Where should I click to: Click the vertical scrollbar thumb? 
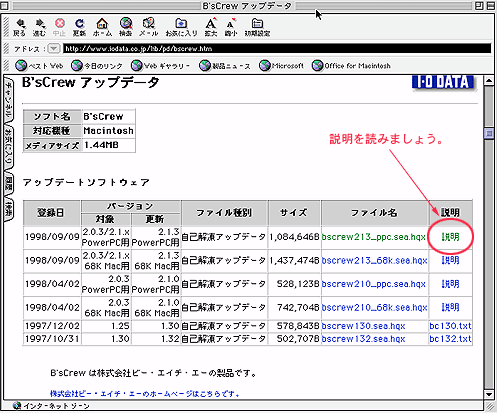click(x=489, y=134)
